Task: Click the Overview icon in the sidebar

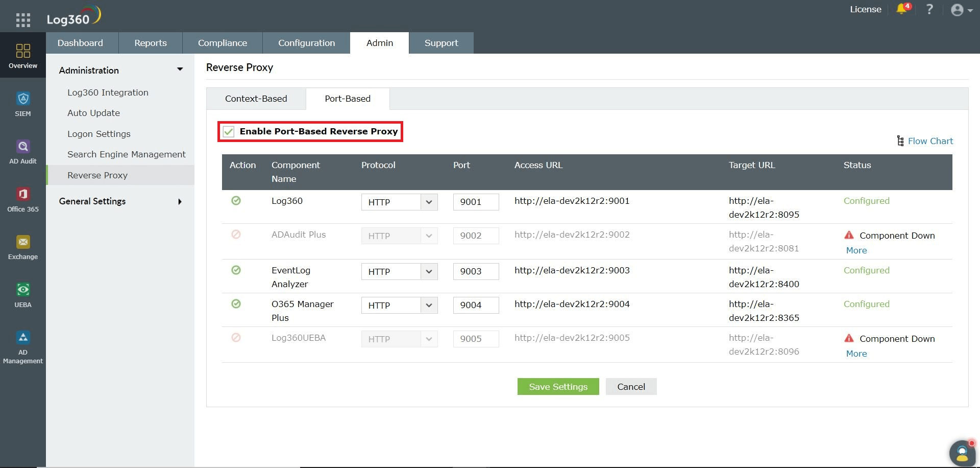Action: click(x=23, y=54)
